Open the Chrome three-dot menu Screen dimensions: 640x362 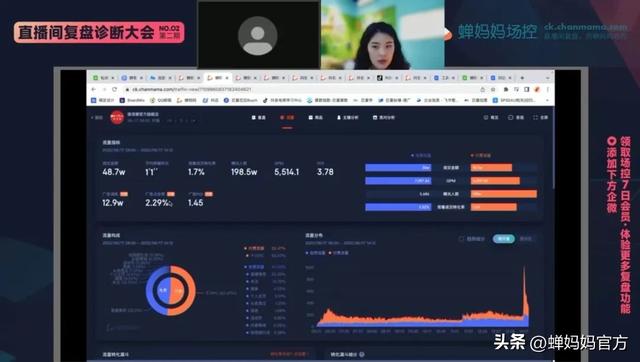pyautogui.click(x=548, y=89)
